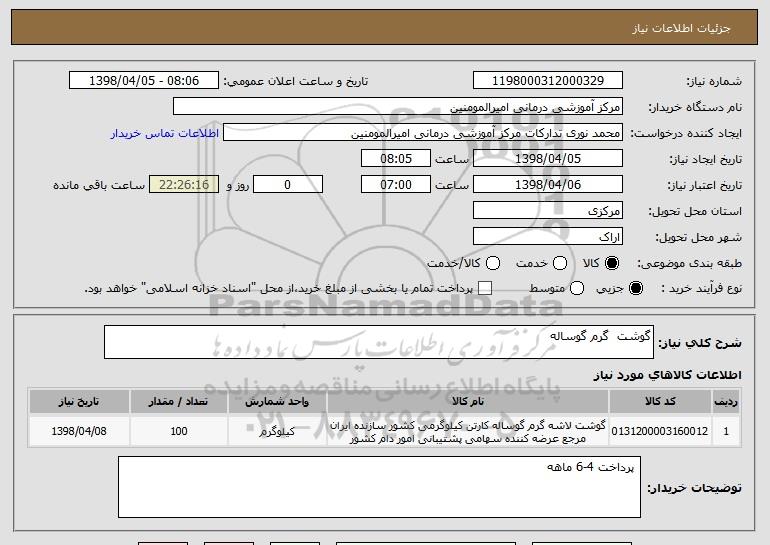Click the validity time field 07:00

396,185
